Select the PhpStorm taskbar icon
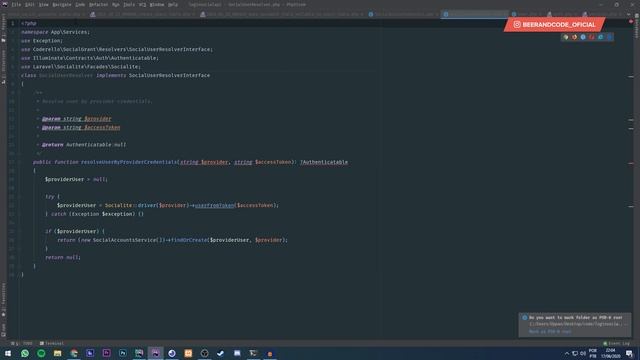 click(x=156, y=353)
